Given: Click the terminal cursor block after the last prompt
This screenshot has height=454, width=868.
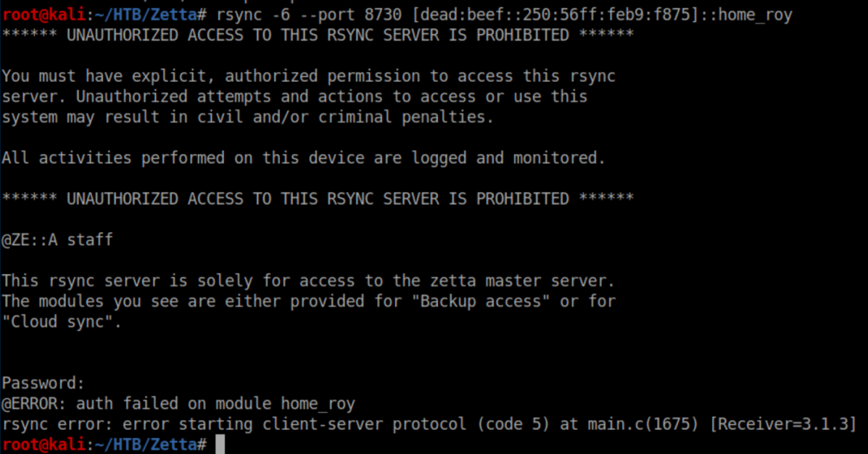Looking at the screenshot, I should click(x=220, y=444).
